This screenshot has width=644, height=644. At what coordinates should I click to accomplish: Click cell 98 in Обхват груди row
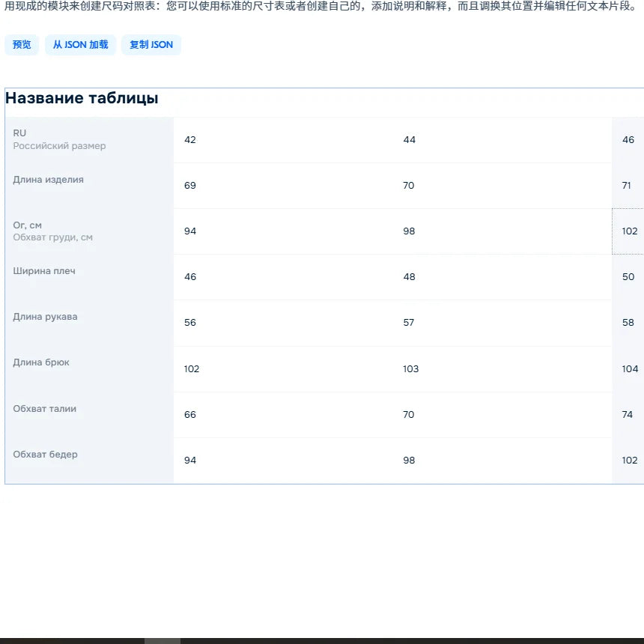(502, 231)
